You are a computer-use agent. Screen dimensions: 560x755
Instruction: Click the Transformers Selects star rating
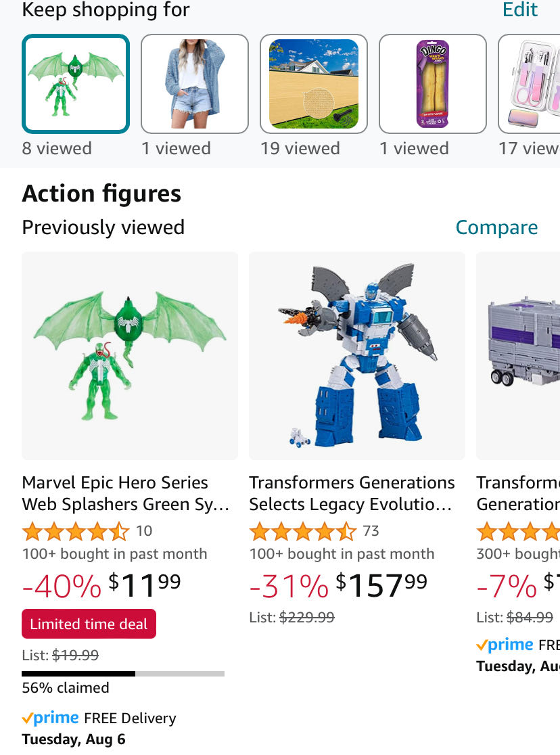(x=303, y=531)
